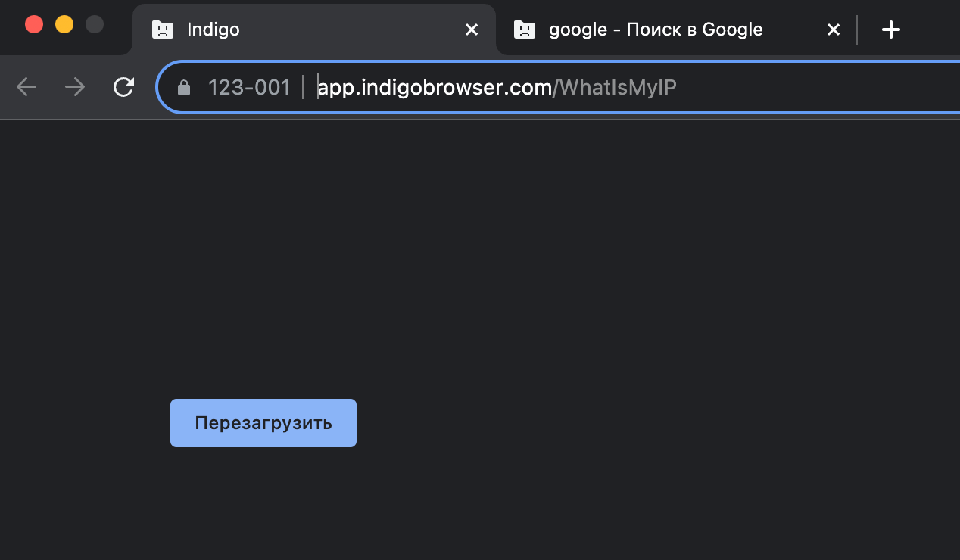The width and height of the screenshot is (960, 560).
Task: Switch to the "google - Поиск в Google" tab
Action: click(x=656, y=30)
